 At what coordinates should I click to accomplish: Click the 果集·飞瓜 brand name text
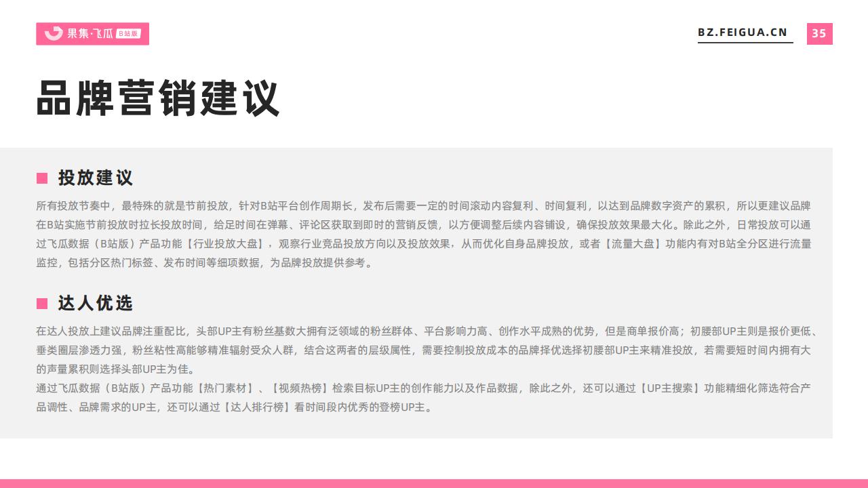point(90,34)
